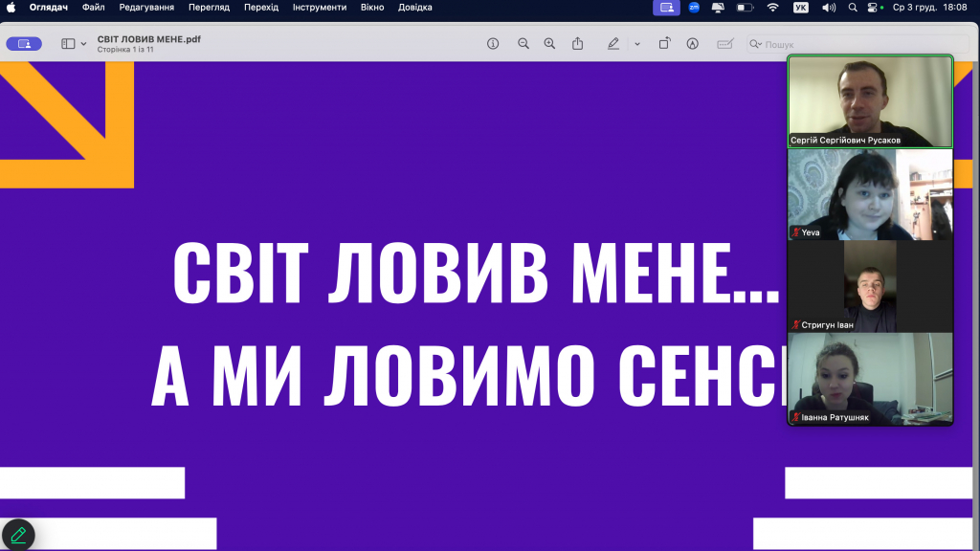Viewport: 980px width, 551px height.
Task: Select Іванна Ратушняк's video thumbnail
Action: [870, 379]
